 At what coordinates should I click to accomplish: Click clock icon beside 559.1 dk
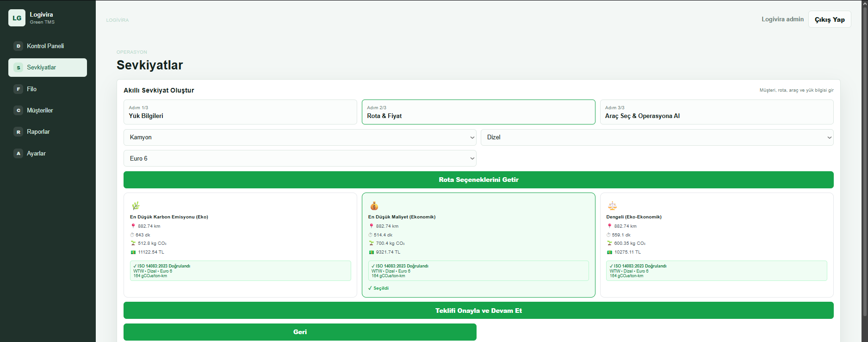pyautogui.click(x=609, y=235)
